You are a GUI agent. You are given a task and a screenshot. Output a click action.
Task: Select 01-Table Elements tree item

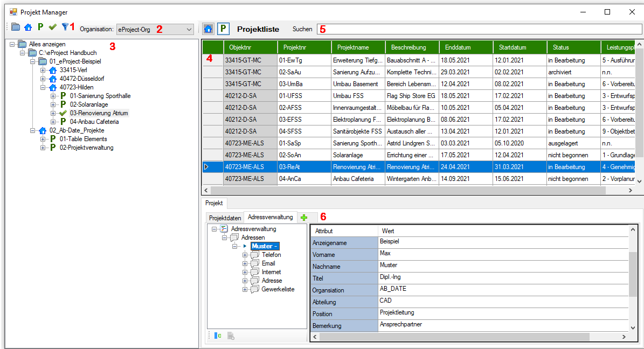[x=84, y=139]
